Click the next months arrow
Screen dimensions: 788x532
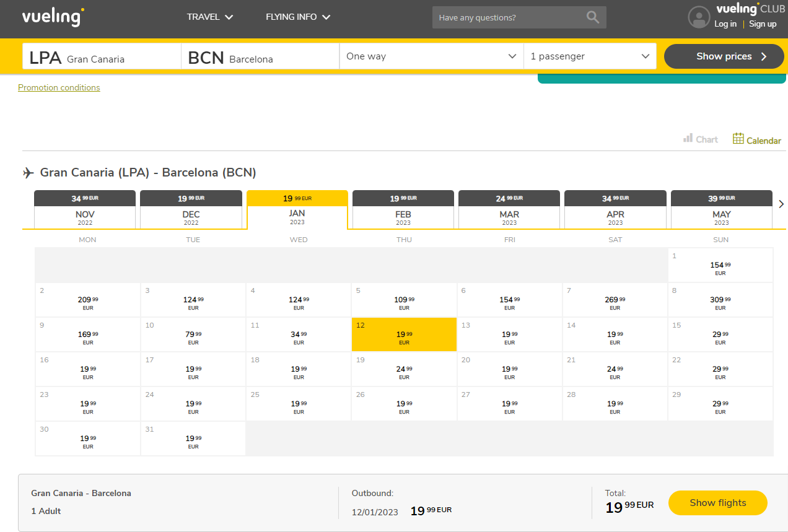click(x=781, y=204)
